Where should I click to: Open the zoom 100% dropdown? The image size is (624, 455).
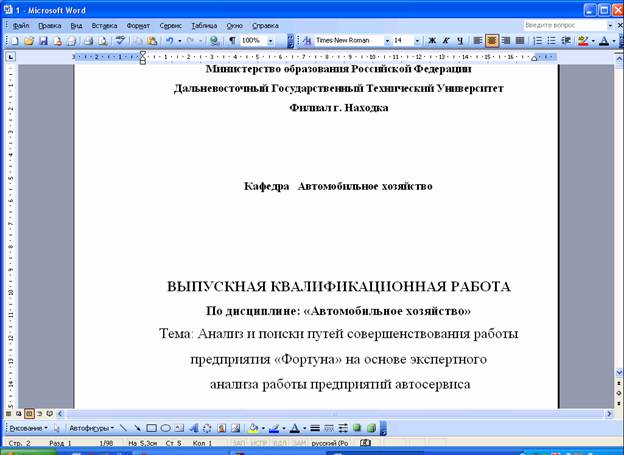271,41
